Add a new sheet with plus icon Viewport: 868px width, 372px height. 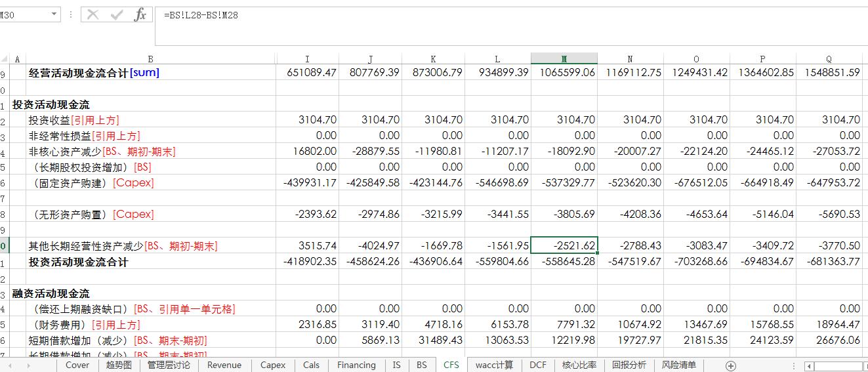pos(731,365)
